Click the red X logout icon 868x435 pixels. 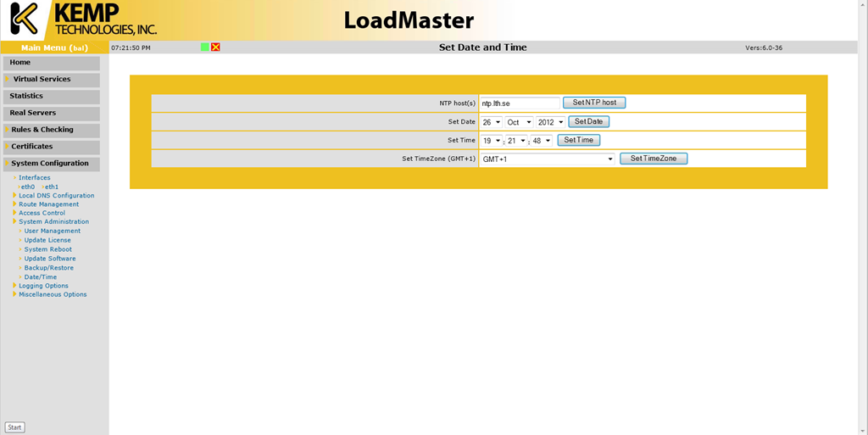(215, 47)
